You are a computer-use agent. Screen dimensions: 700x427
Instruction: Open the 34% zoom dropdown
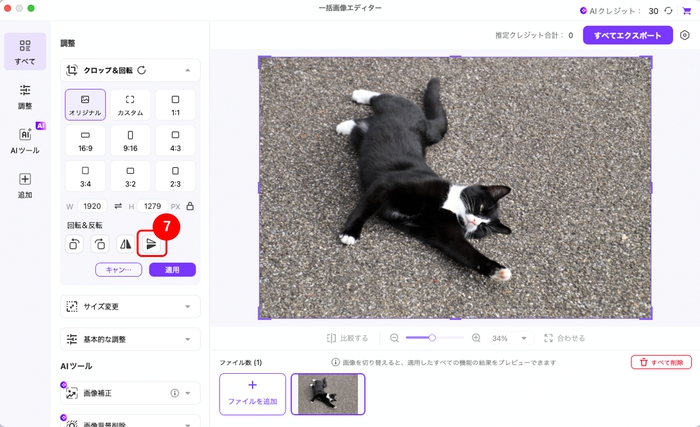click(509, 338)
